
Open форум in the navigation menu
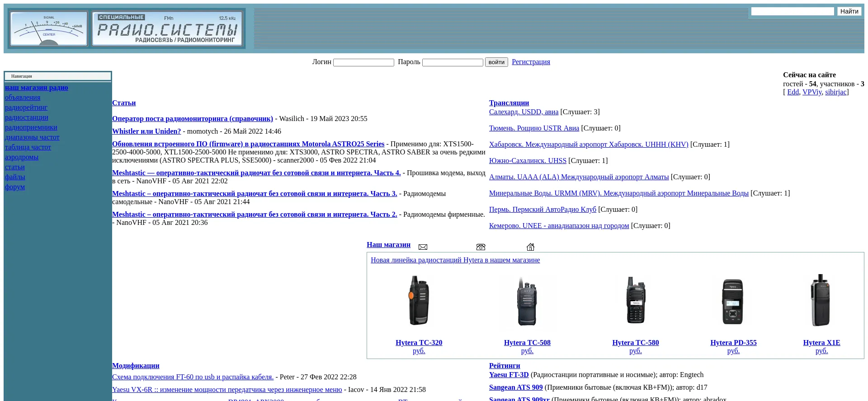(x=15, y=187)
